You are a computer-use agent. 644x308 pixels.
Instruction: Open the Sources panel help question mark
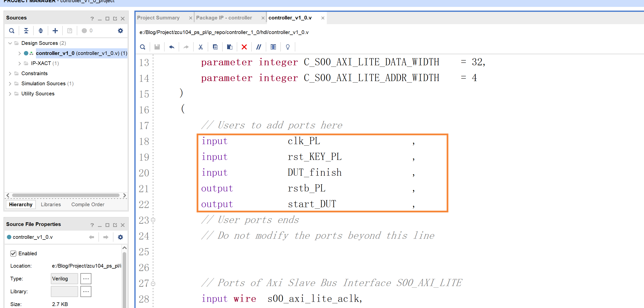[92, 18]
